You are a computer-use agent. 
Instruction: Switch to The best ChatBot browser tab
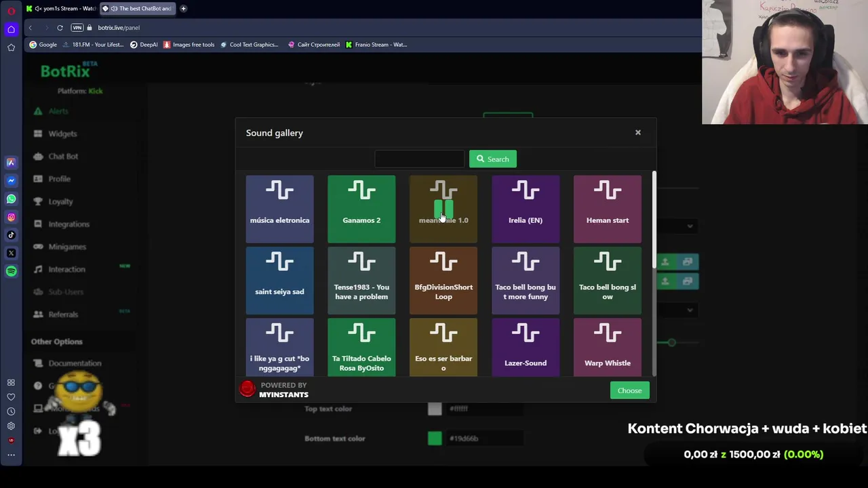click(138, 9)
